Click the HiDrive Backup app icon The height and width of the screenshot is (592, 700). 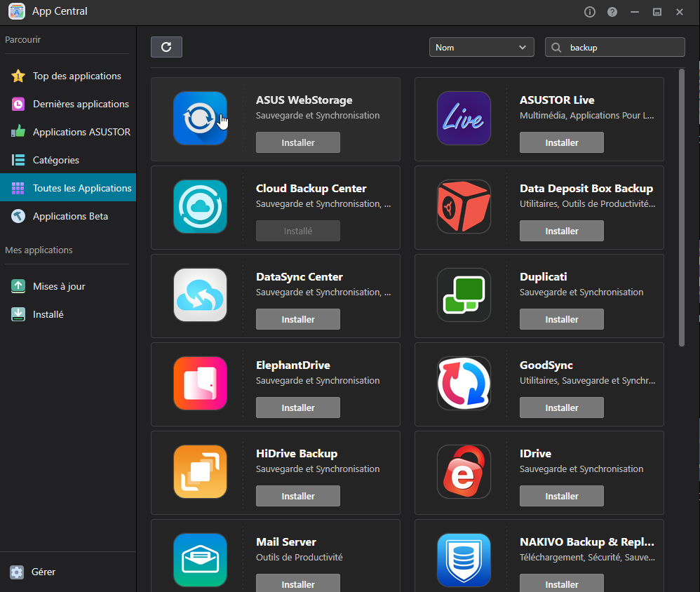pos(200,472)
